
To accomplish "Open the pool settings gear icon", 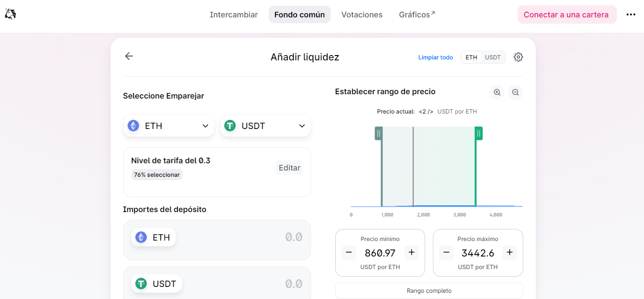I will pyautogui.click(x=518, y=57).
